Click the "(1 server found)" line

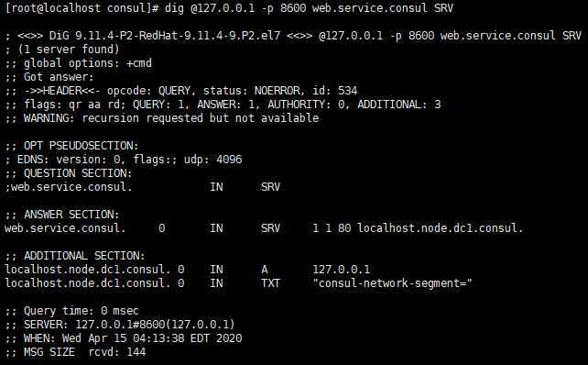click(62, 50)
